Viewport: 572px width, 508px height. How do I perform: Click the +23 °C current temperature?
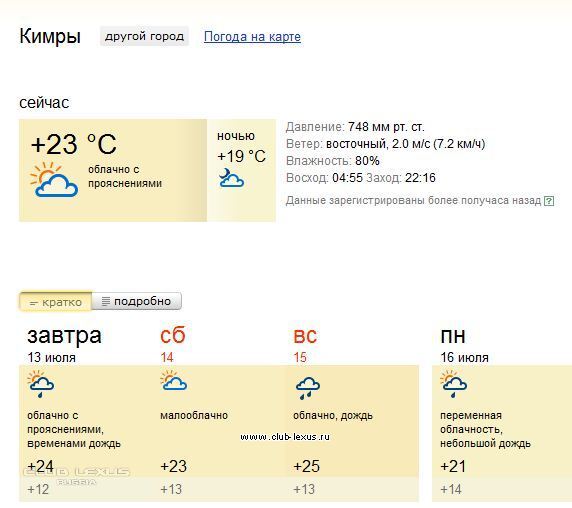coord(74,144)
